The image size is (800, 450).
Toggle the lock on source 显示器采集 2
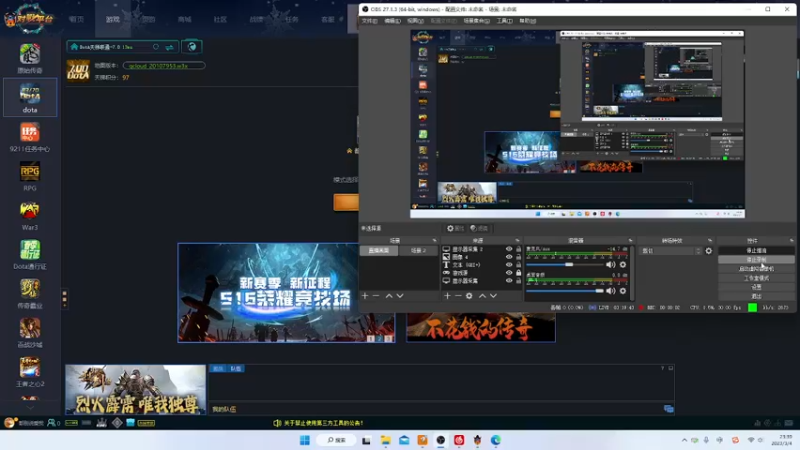[x=518, y=249]
